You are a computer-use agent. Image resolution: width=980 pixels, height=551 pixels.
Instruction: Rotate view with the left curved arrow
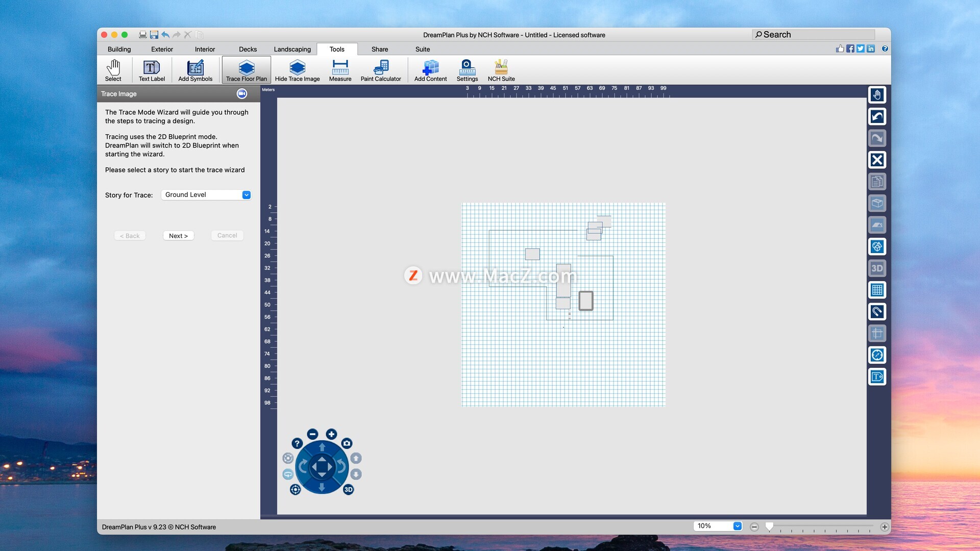(303, 466)
